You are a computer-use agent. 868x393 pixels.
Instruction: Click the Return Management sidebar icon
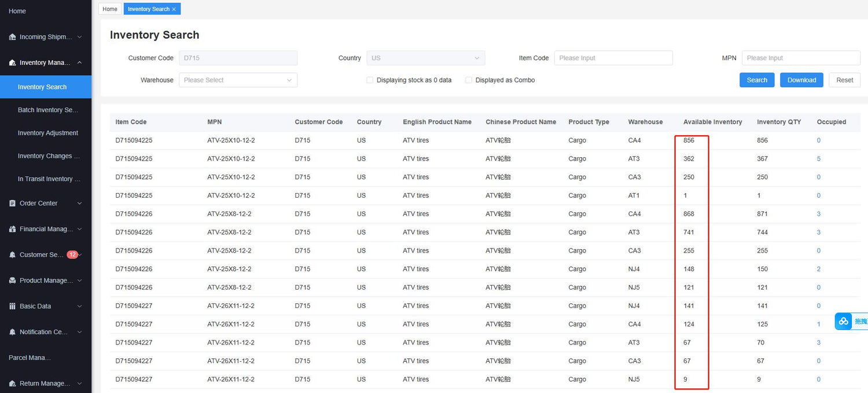pyautogui.click(x=13, y=383)
